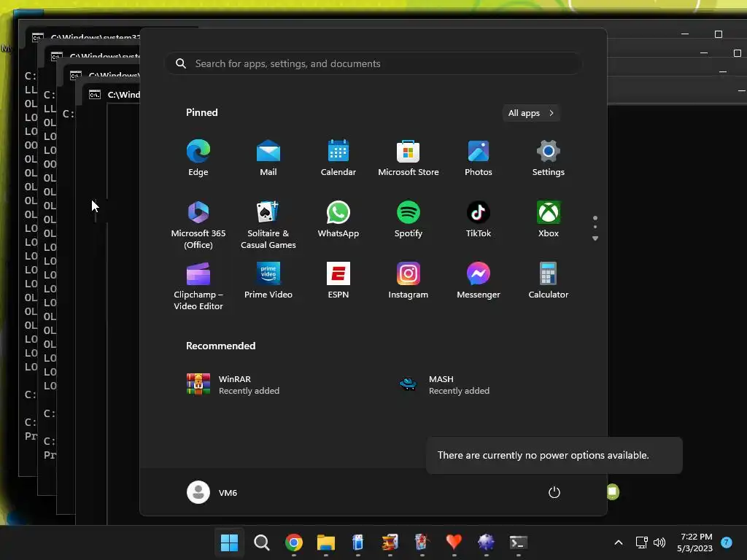The height and width of the screenshot is (560, 747).
Task: Open the Messenger app
Action: point(479,281)
